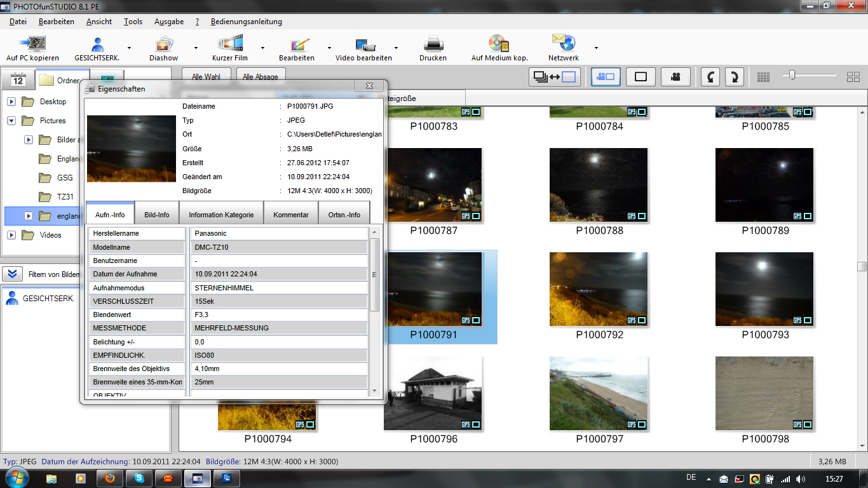Open the Bearbeiten dropdown arrow

329,48
